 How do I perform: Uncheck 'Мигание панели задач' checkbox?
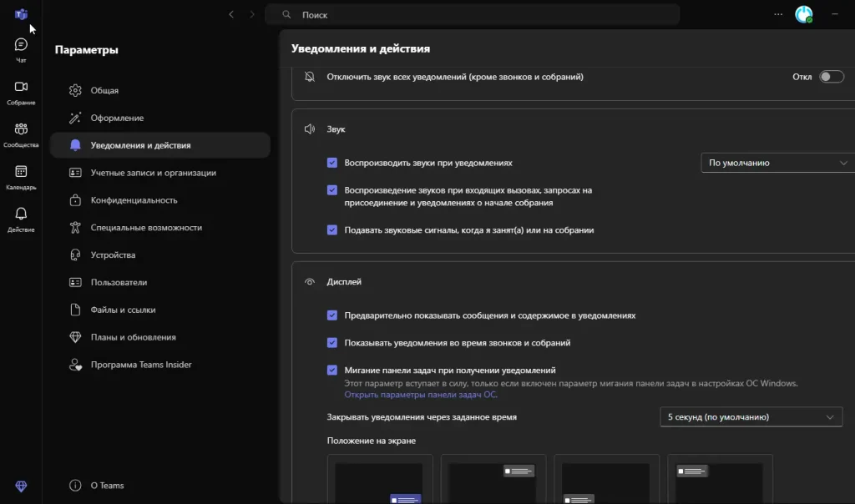[x=332, y=370]
